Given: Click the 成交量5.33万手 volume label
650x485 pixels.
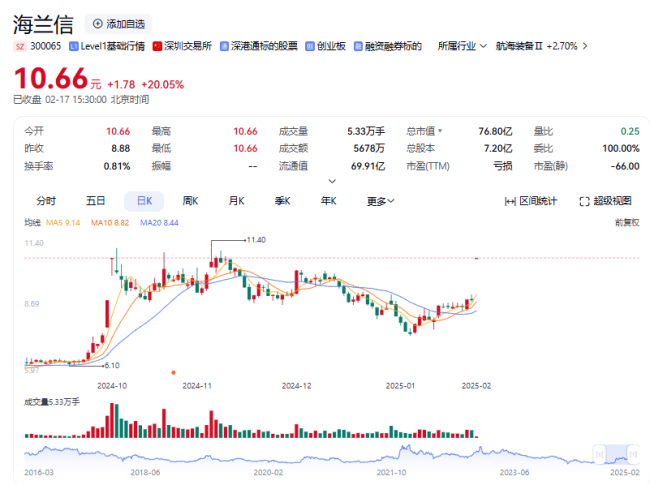Looking at the screenshot, I should point(52,402).
